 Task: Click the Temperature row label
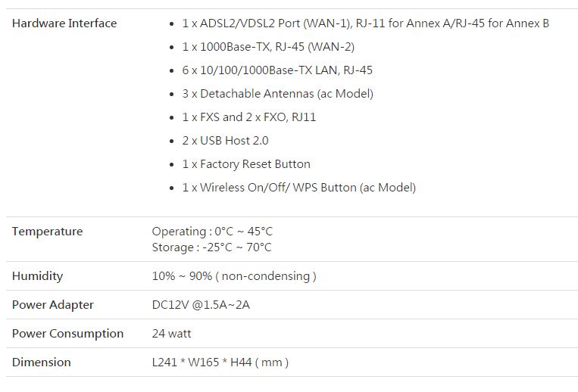tap(47, 232)
